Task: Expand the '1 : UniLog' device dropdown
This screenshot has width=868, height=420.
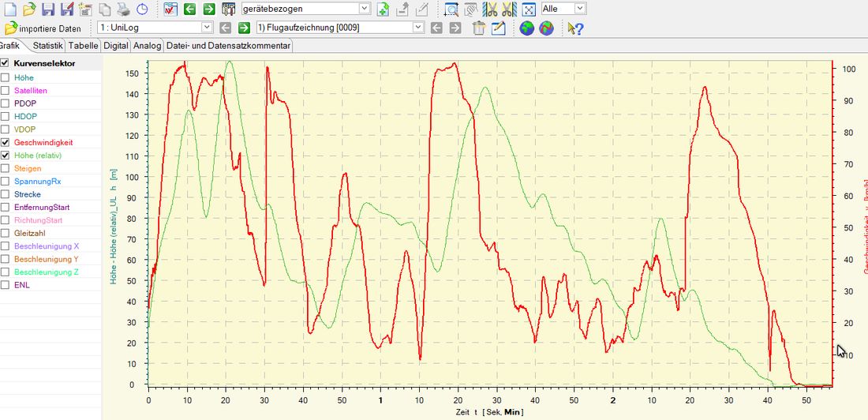Action: coord(207,28)
